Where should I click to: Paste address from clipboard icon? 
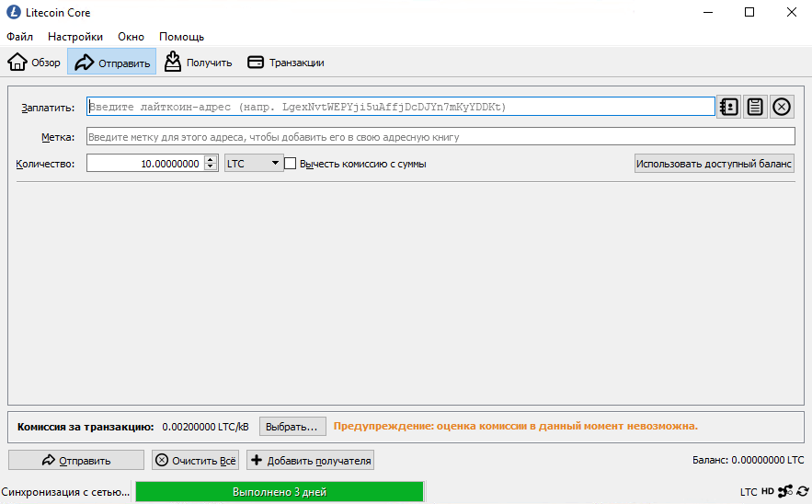pos(755,107)
